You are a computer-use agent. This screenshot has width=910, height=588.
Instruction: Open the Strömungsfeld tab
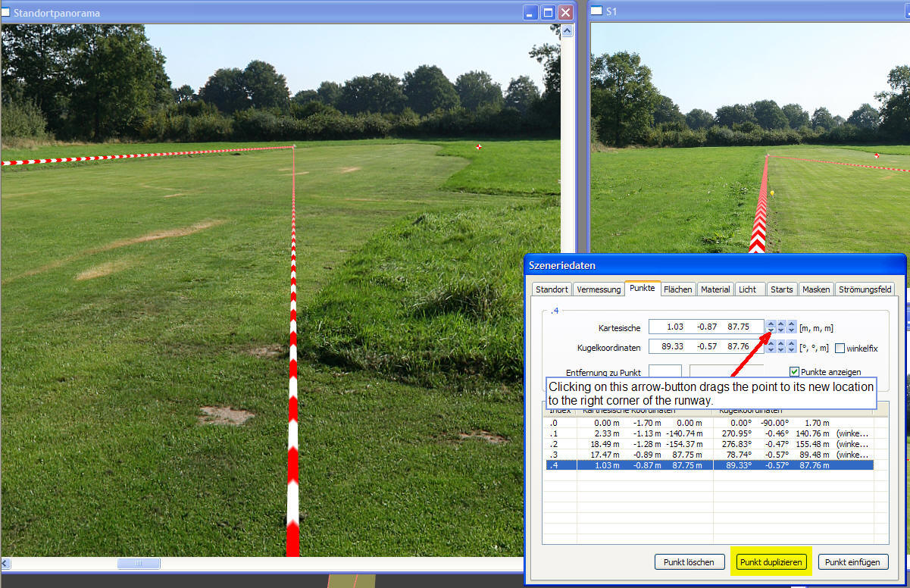865,289
